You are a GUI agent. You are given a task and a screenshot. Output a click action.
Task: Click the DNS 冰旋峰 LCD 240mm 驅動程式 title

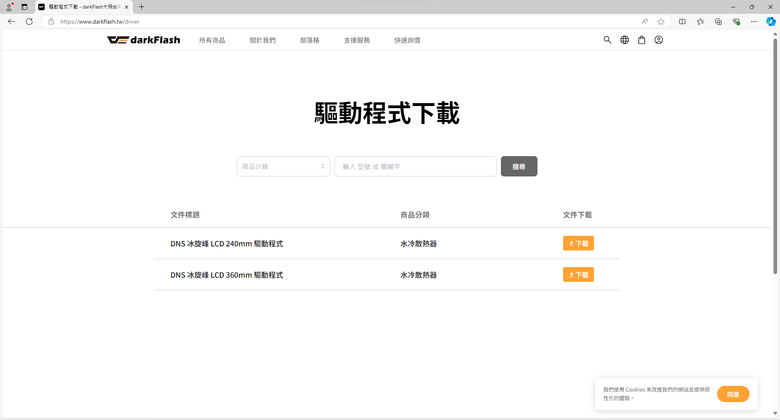[226, 244]
